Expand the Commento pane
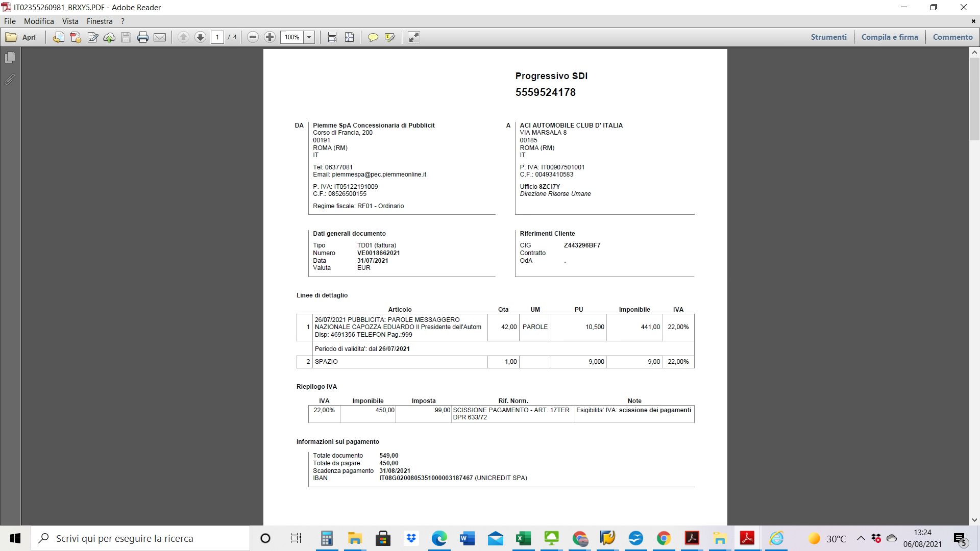 (x=952, y=37)
